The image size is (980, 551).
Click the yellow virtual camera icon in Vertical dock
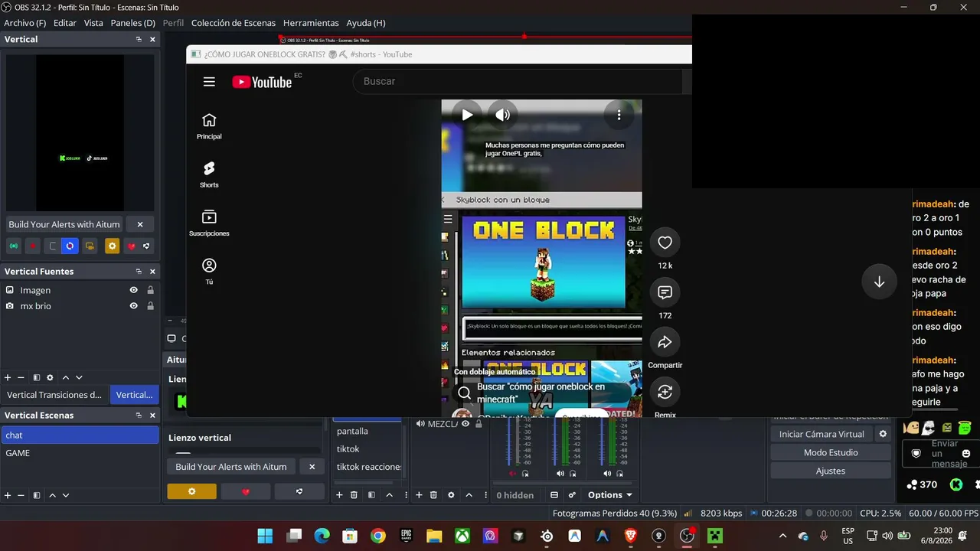(90, 246)
